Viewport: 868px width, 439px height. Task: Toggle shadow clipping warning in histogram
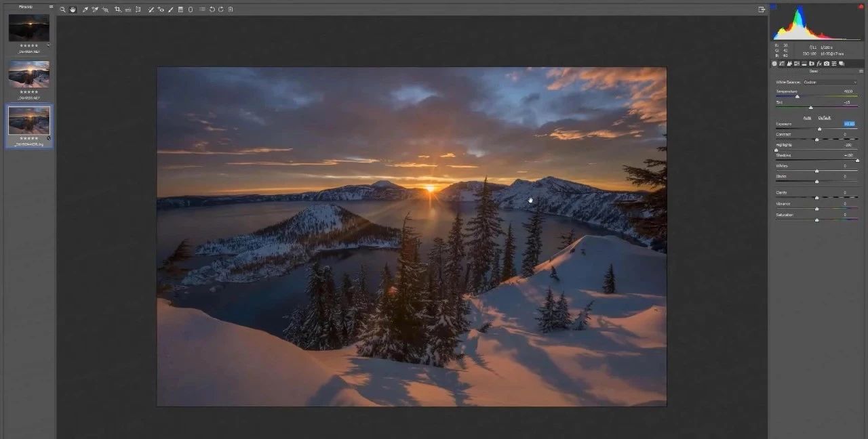click(x=774, y=7)
